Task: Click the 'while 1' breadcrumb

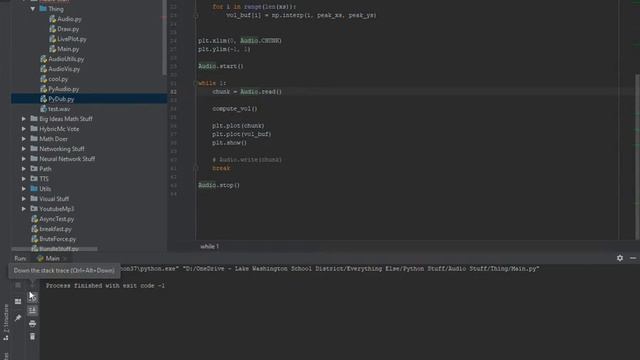Action: (x=209, y=246)
